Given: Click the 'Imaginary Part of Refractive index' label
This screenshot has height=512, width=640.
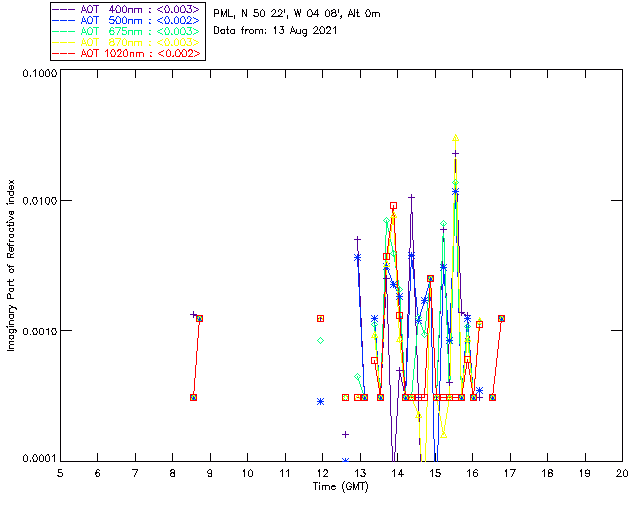Looking at the screenshot, I should (x=11, y=265).
